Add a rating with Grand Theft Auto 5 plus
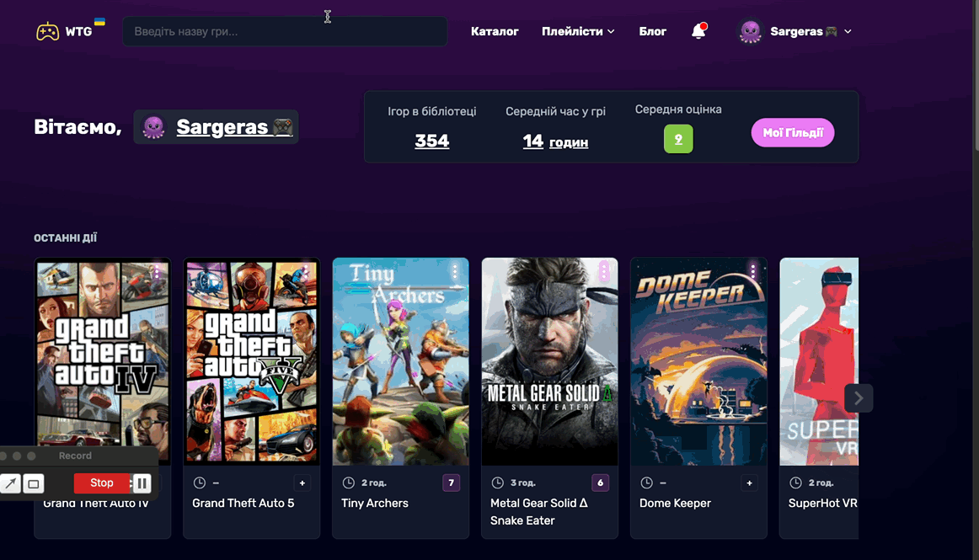The height and width of the screenshot is (560, 979). [x=302, y=483]
